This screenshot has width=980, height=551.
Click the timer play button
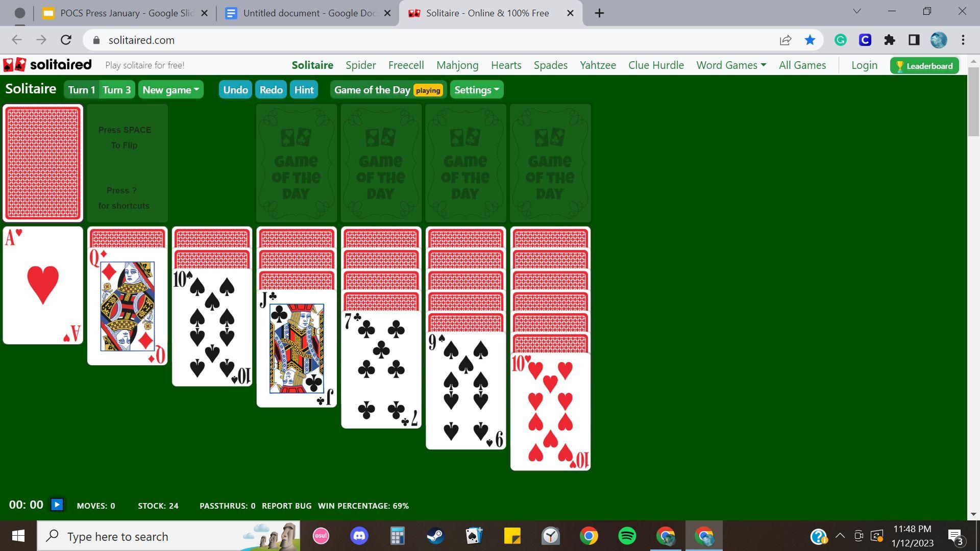coord(57,505)
